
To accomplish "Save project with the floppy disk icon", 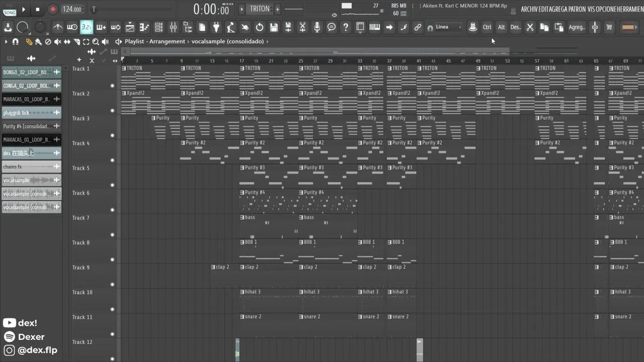I will [274, 27].
